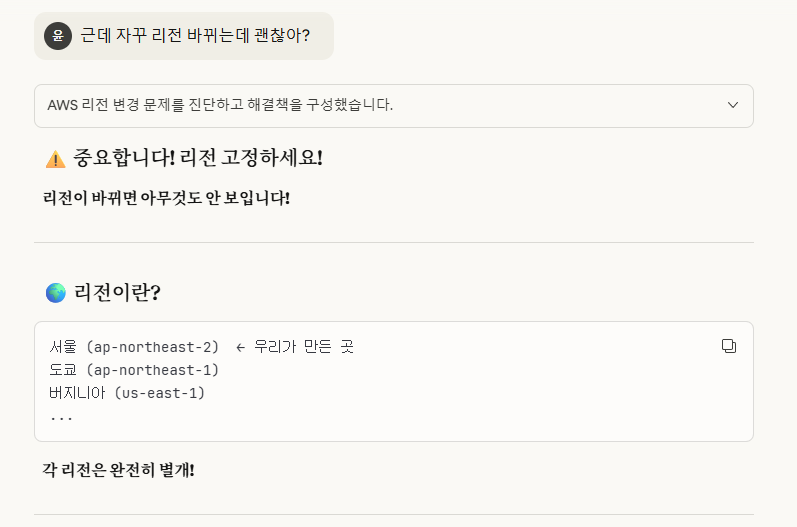Click the left arrow symbol in the code
The width and height of the screenshot is (797, 527).
pyautogui.click(x=240, y=347)
